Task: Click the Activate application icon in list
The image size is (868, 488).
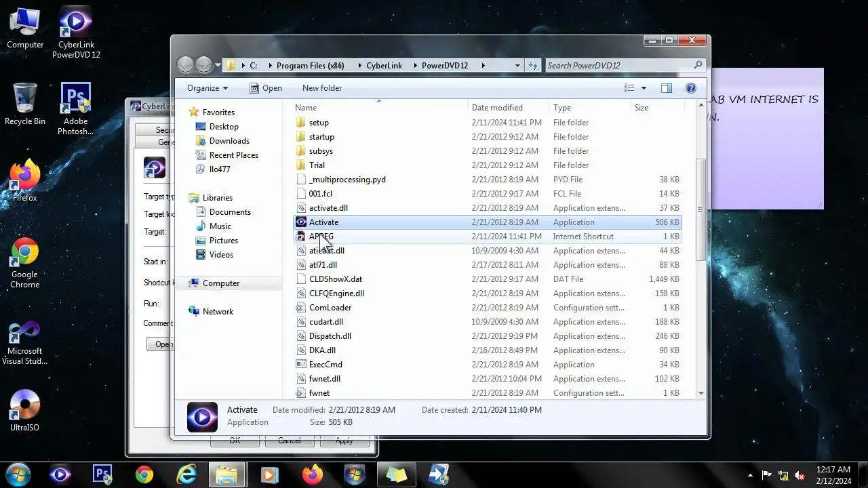Action: point(301,222)
